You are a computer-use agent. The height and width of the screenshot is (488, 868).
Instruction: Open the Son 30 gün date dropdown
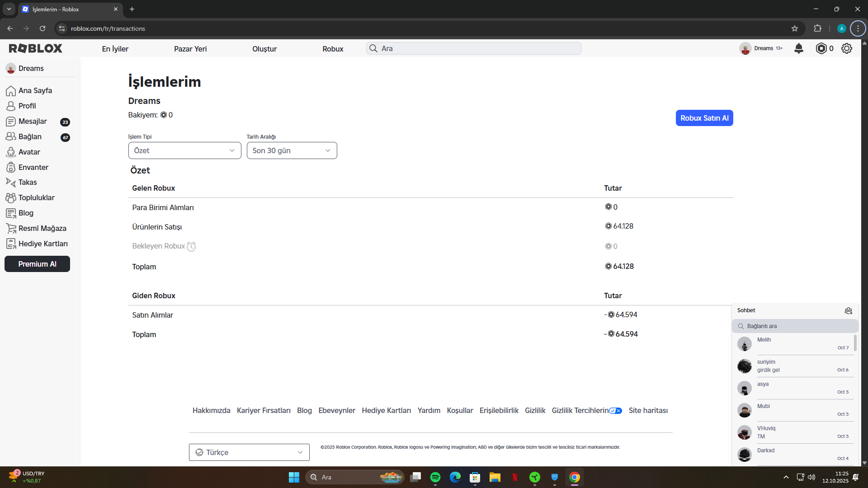(292, 150)
